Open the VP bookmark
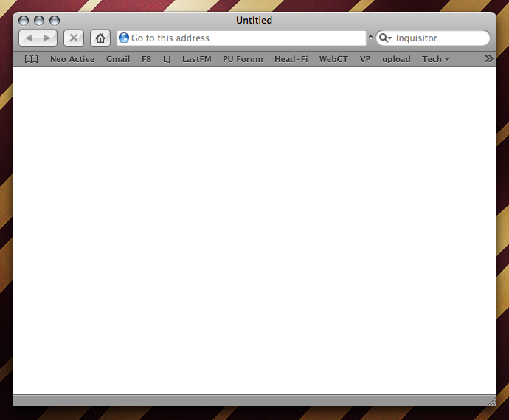The height and width of the screenshot is (420, 509). [365, 59]
